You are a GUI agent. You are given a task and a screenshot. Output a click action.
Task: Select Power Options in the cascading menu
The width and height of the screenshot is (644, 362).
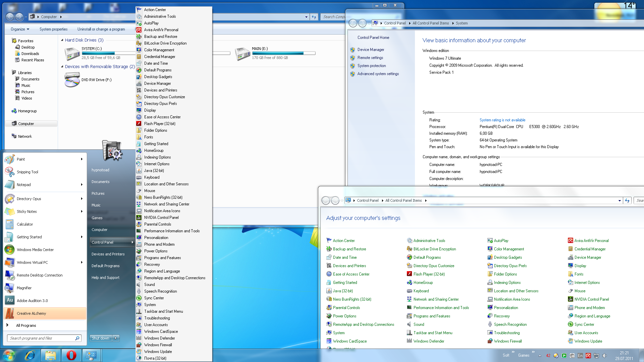[x=156, y=251]
